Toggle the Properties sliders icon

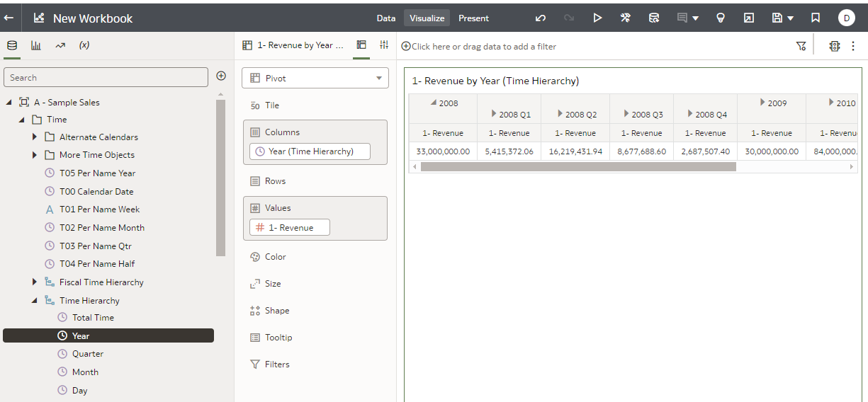coord(384,45)
